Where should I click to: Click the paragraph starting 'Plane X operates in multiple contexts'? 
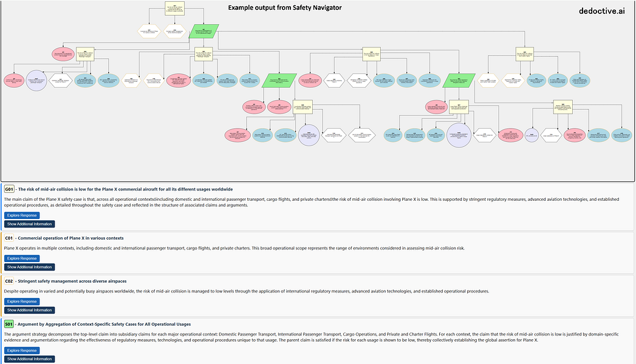234,248
